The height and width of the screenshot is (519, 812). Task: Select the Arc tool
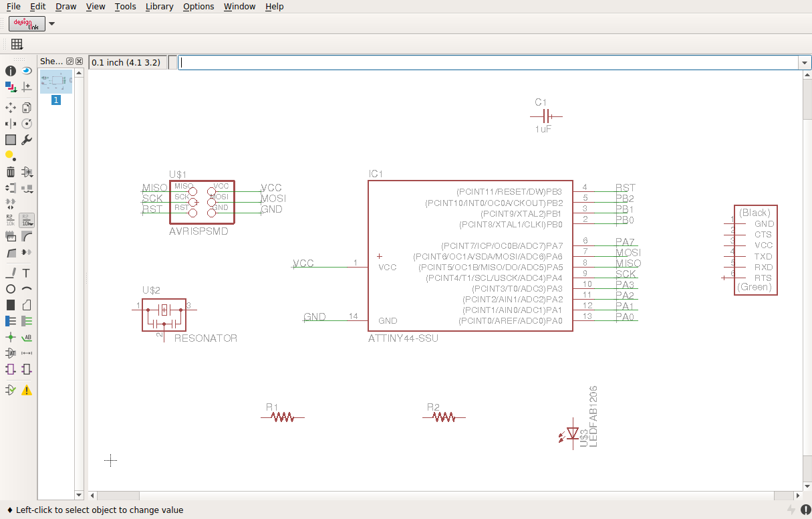coord(27,289)
